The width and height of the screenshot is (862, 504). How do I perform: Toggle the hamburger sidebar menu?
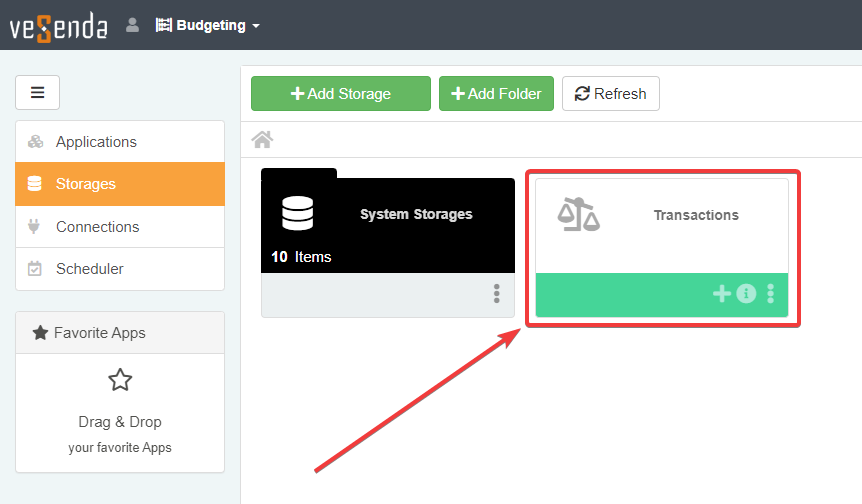pyautogui.click(x=37, y=93)
